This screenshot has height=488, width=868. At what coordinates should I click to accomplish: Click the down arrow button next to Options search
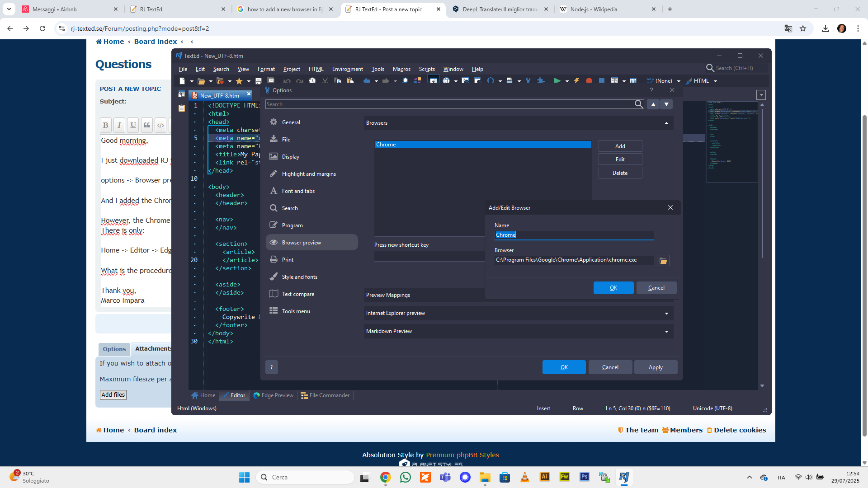[x=666, y=104]
